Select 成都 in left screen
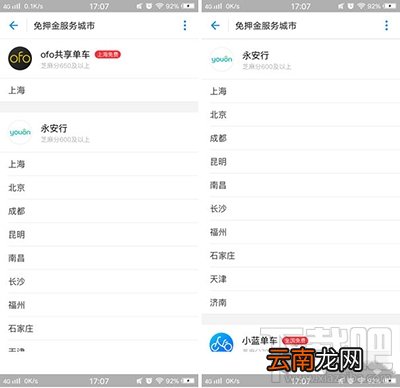 tap(99, 211)
